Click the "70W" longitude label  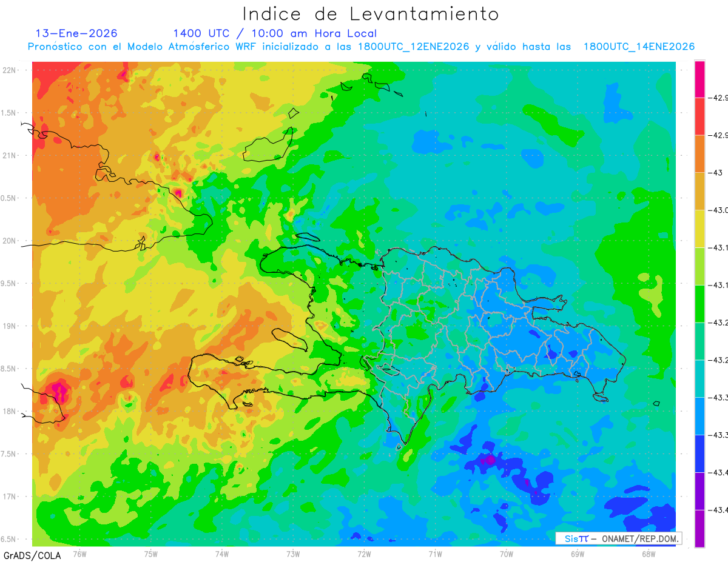(507, 554)
